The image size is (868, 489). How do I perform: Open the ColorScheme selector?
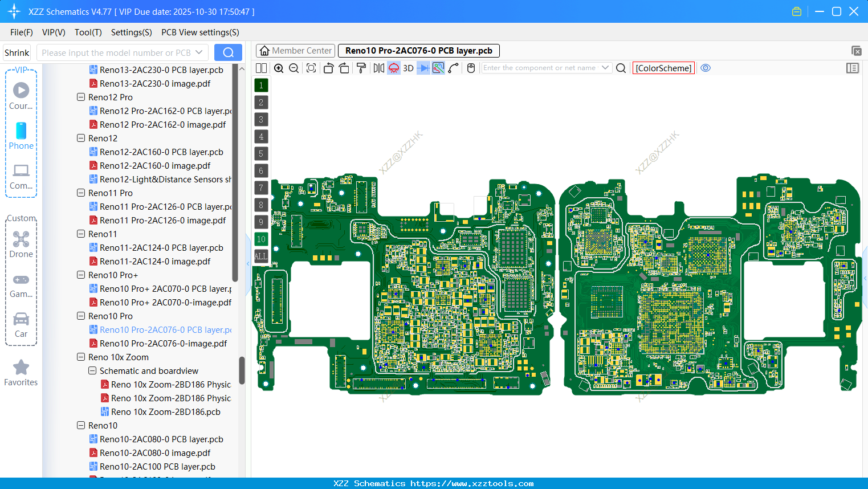[x=663, y=68]
